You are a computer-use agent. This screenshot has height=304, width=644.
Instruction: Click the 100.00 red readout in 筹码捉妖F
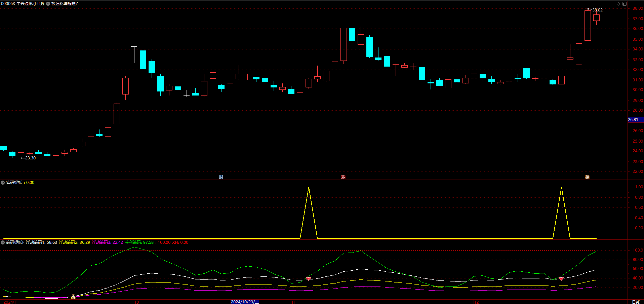point(164,242)
